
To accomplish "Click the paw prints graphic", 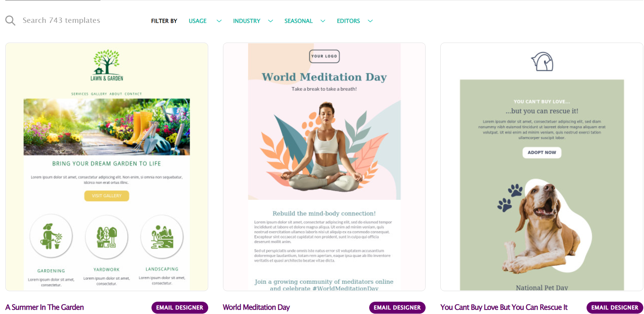I will click(510, 197).
